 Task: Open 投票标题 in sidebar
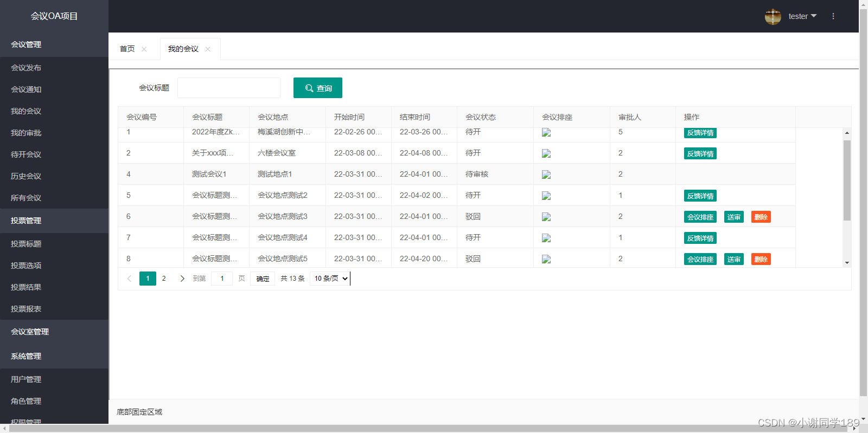point(54,244)
